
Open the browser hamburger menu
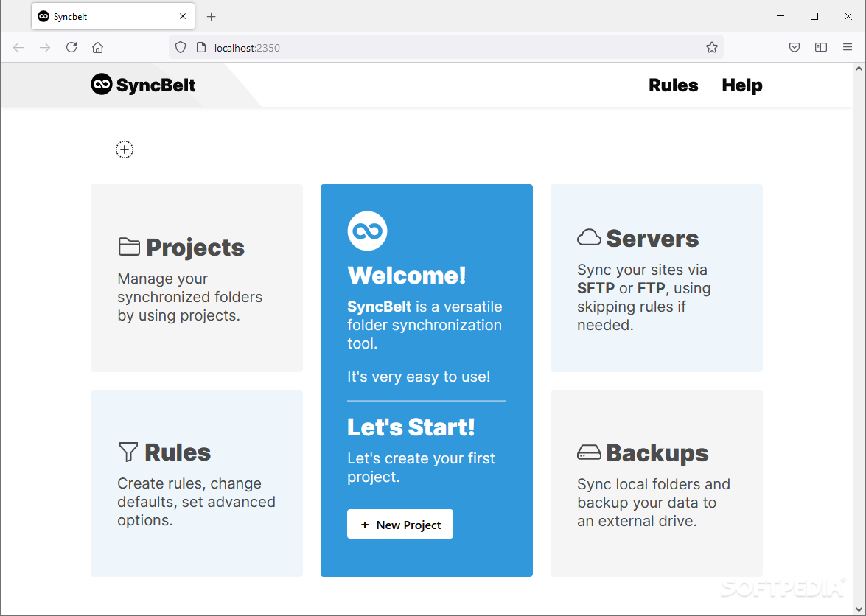click(x=848, y=47)
